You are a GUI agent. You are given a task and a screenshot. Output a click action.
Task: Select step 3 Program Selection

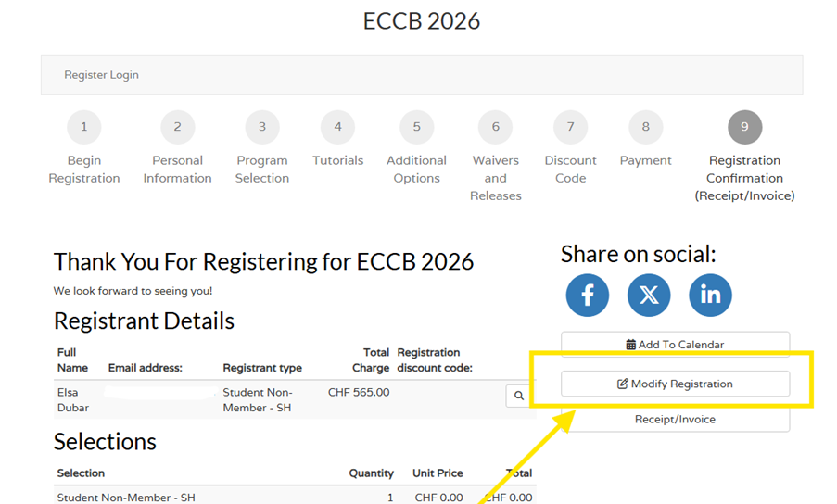click(262, 127)
